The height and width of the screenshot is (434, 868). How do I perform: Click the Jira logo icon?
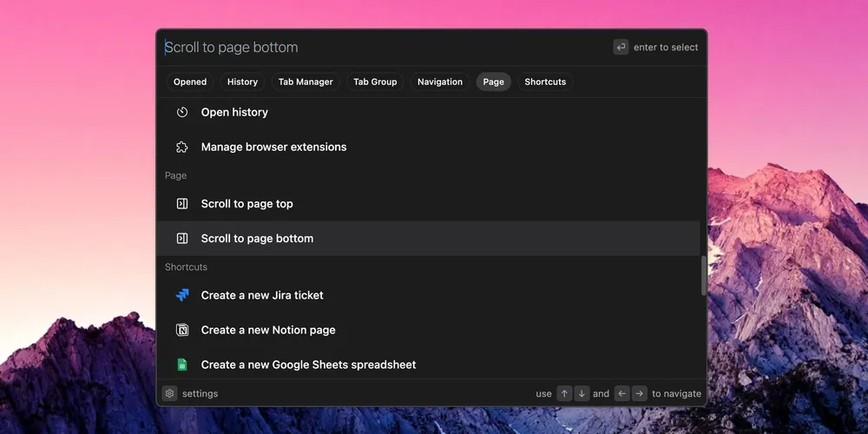tap(182, 295)
